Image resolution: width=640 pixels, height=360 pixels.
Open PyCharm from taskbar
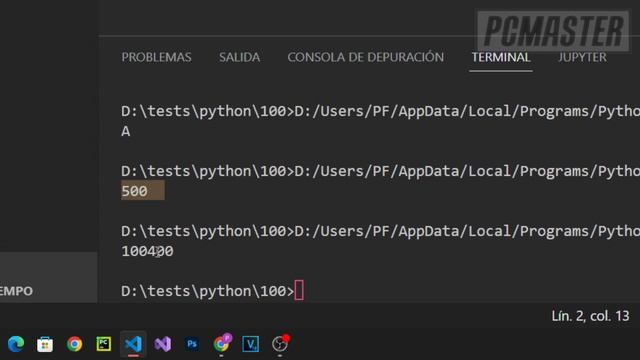click(x=104, y=344)
